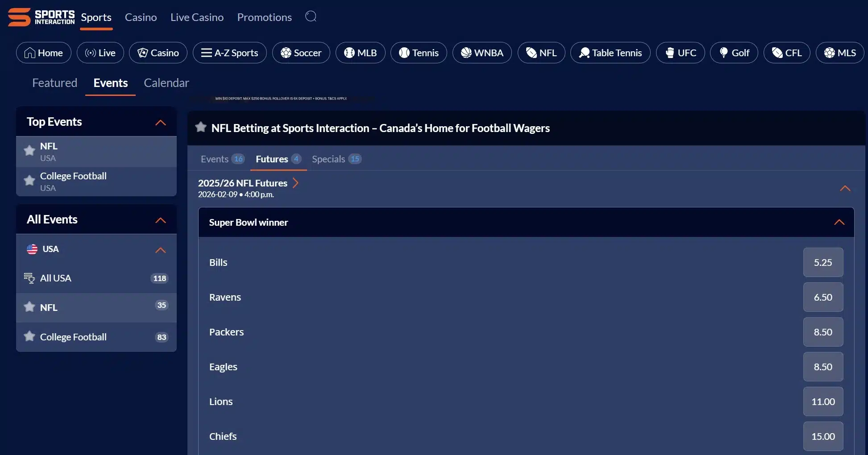Collapse the Super Bowl winner market
Screen dimensions: 868x455
839,222
